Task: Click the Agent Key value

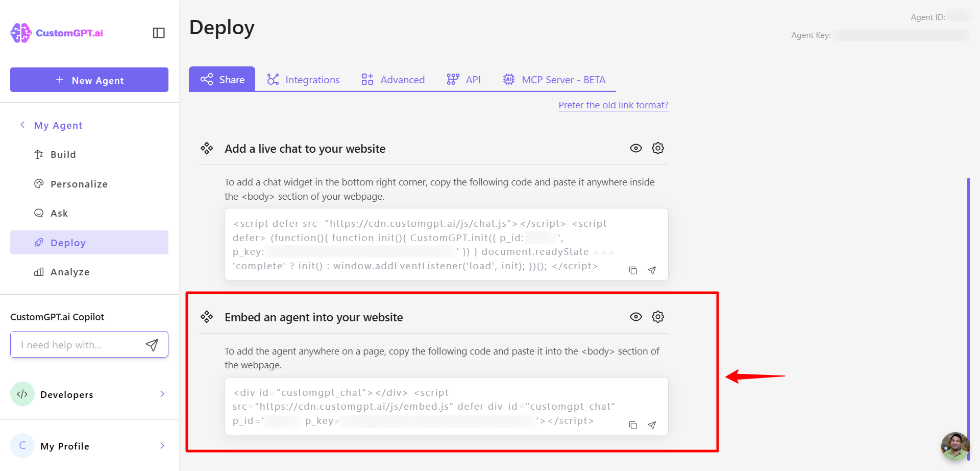Action: [x=902, y=35]
